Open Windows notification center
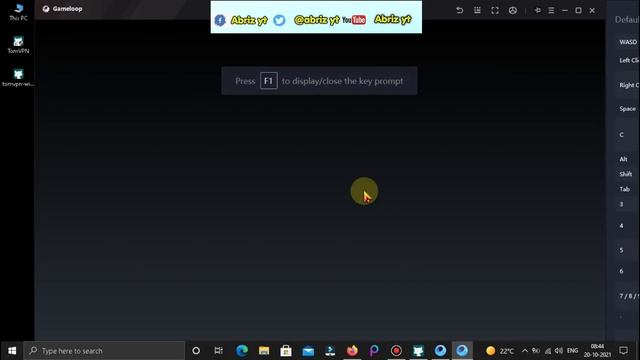Viewport: 640px width, 360px height. coord(623,351)
